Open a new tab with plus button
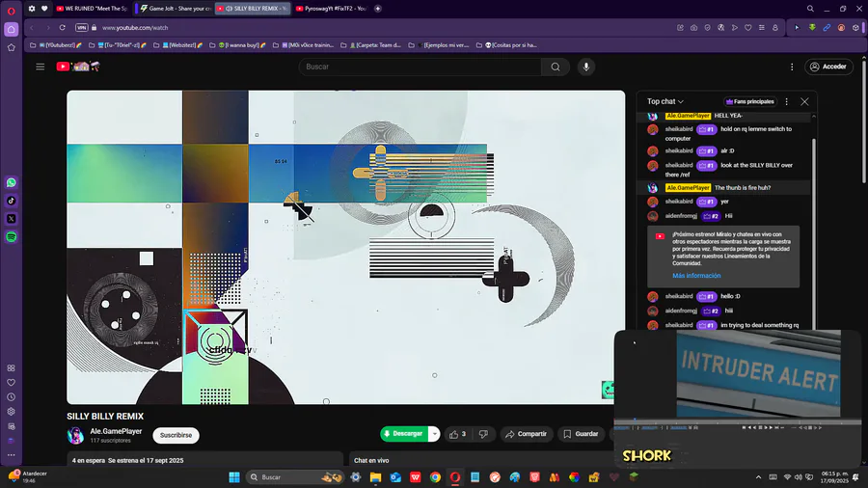 pos(378,9)
